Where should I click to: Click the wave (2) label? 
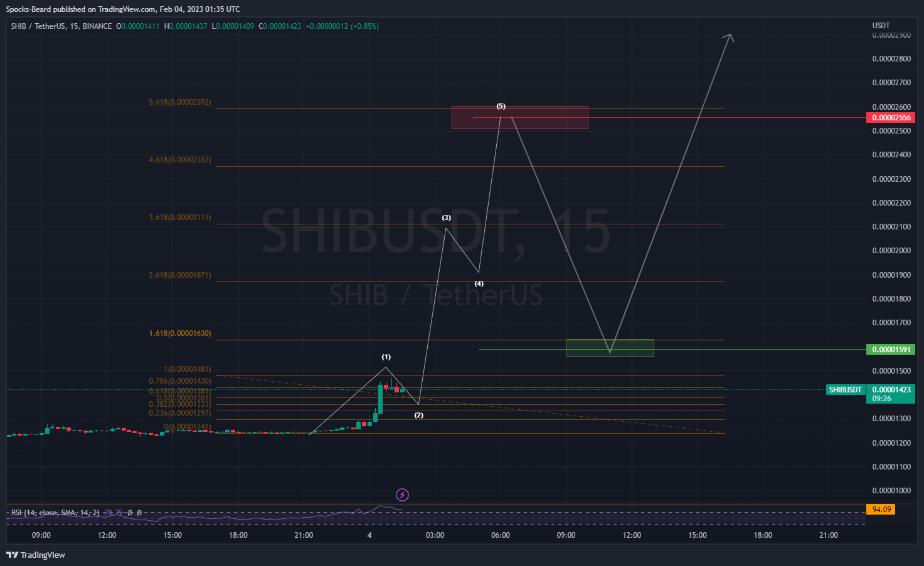click(x=418, y=415)
